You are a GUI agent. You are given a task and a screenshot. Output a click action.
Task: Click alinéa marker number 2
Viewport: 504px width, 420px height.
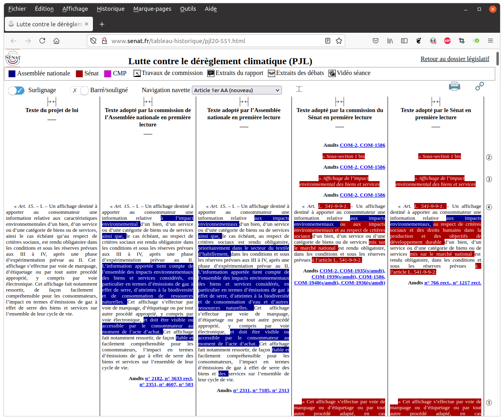[x=489, y=157]
